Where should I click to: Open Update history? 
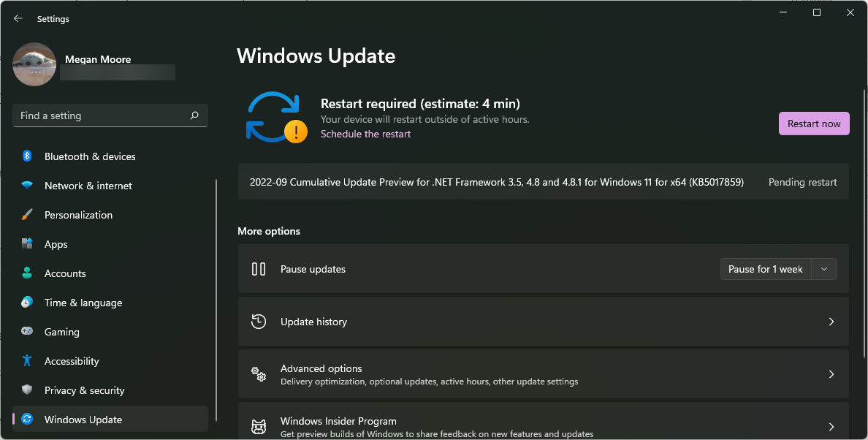point(543,322)
